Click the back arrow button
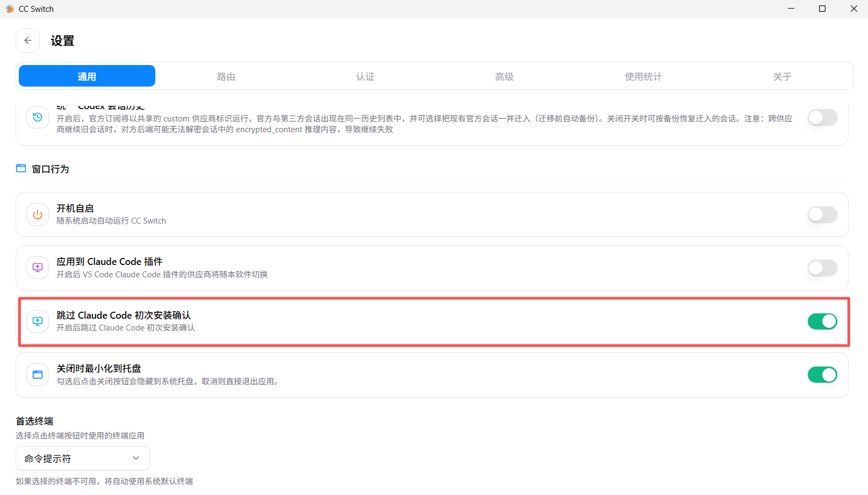The width and height of the screenshot is (868, 495). tap(27, 41)
